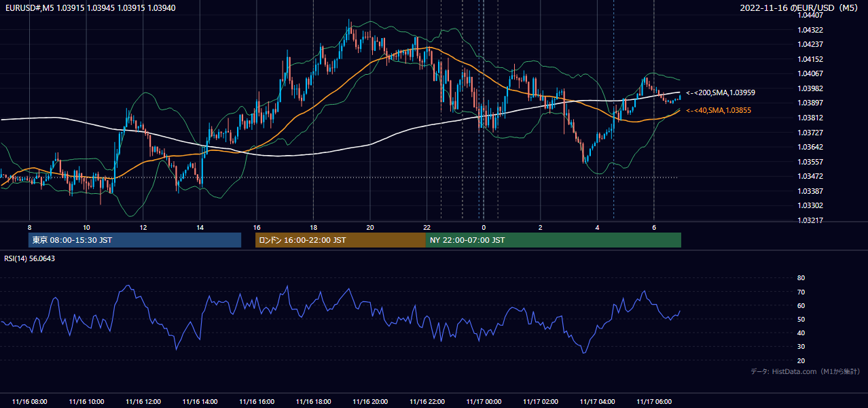Click price level 1.03812 on axis

tap(810, 118)
